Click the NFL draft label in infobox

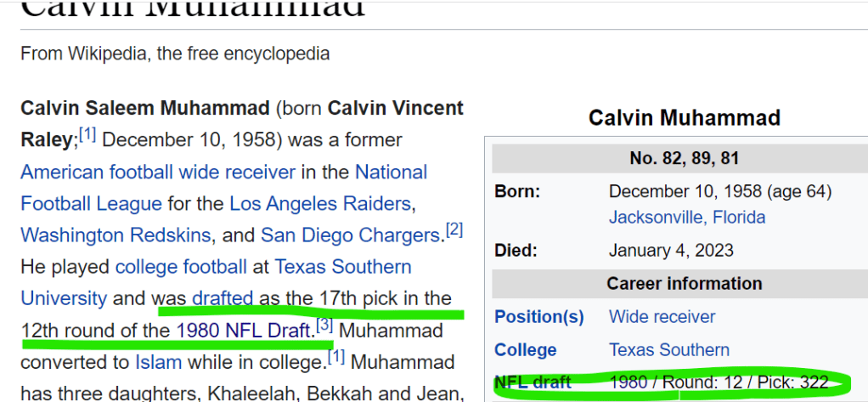533,382
